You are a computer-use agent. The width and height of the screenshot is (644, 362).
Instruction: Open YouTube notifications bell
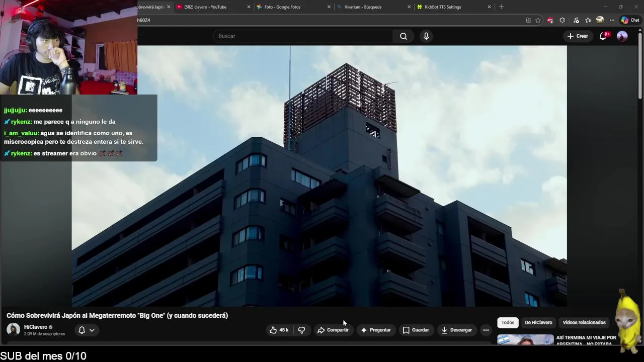[x=603, y=36]
